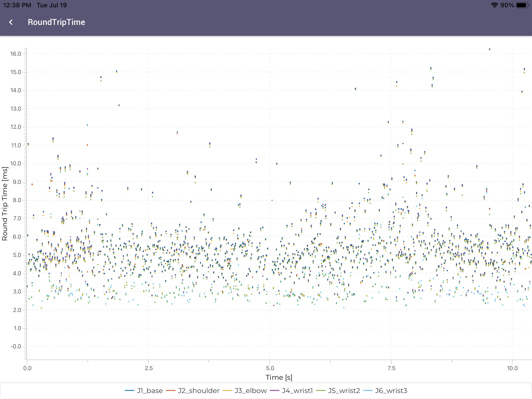This screenshot has width=532, height=399.
Task: Tap the 14.0 y-axis tick label
Action: coord(16,90)
